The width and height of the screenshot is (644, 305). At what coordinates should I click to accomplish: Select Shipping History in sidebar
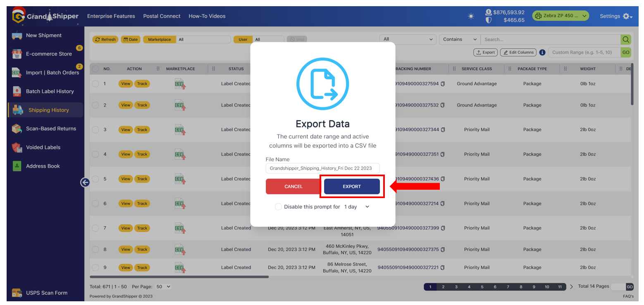[45, 110]
